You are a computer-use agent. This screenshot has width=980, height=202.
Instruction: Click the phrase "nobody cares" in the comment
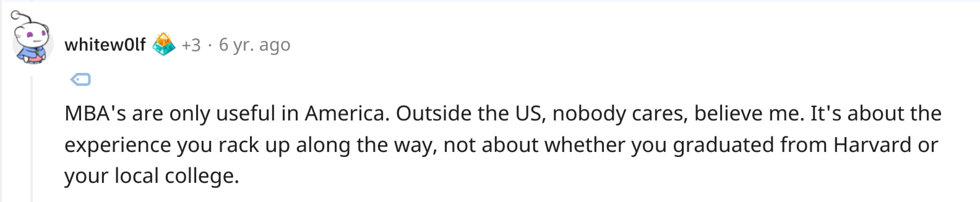(620, 113)
